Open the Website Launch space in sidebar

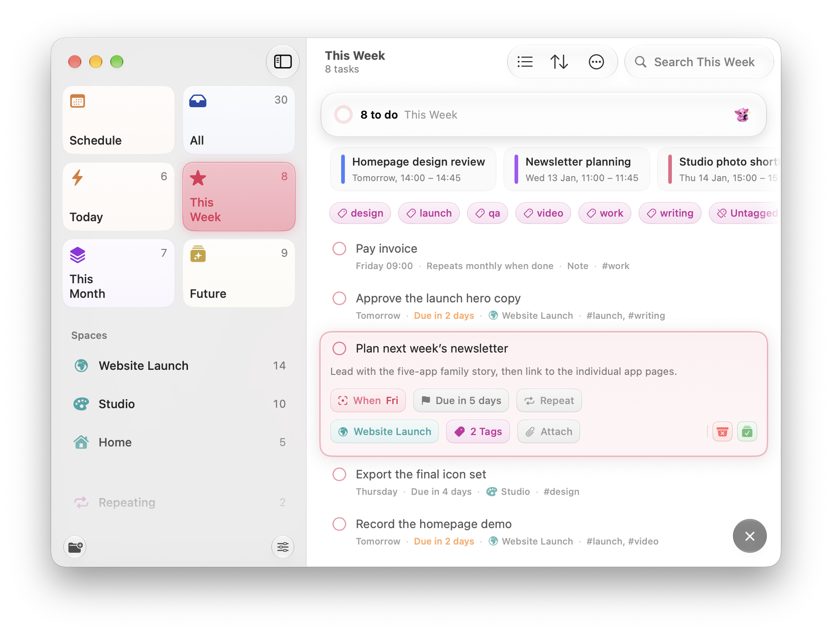pyautogui.click(x=179, y=366)
